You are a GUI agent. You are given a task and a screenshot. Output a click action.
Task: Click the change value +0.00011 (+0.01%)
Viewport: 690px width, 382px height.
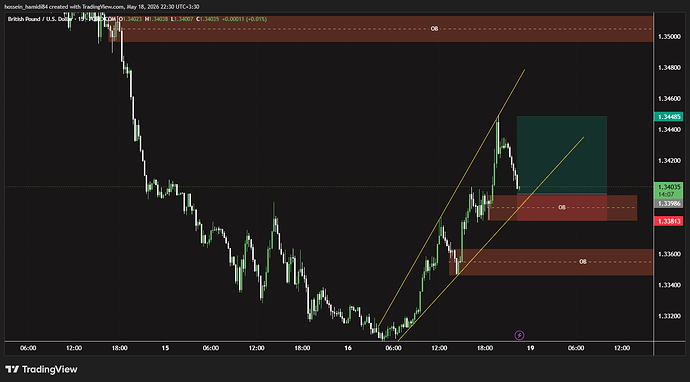click(245, 19)
